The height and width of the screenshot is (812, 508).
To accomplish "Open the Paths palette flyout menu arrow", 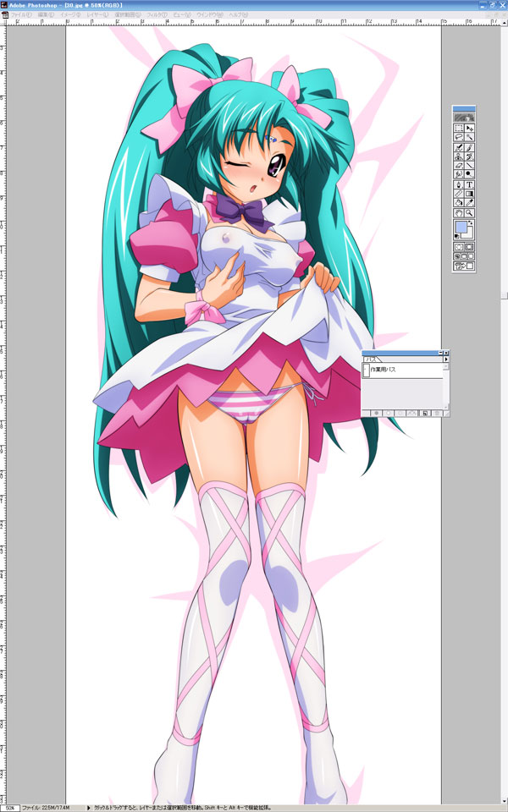I will pos(446,359).
